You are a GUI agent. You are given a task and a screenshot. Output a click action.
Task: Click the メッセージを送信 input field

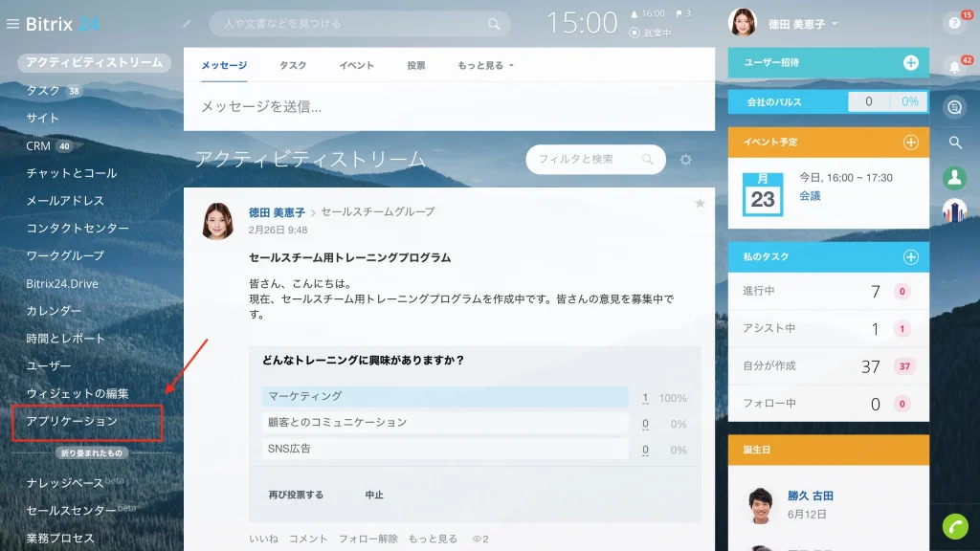[449, 107]
